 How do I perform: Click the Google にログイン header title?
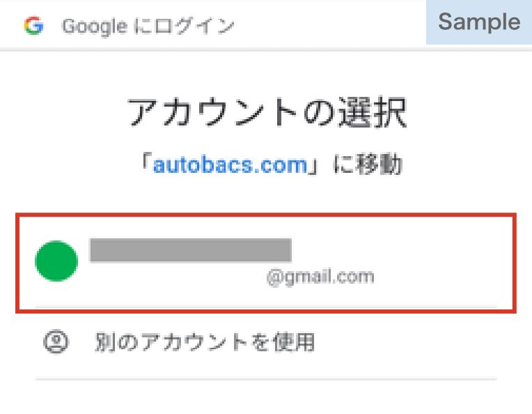(148, 26)
